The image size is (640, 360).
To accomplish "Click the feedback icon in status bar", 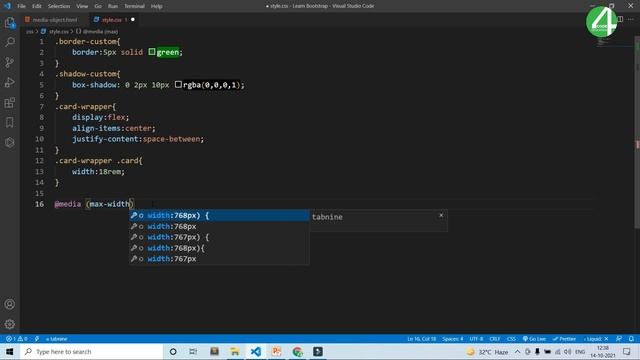I will pos(619,339).
